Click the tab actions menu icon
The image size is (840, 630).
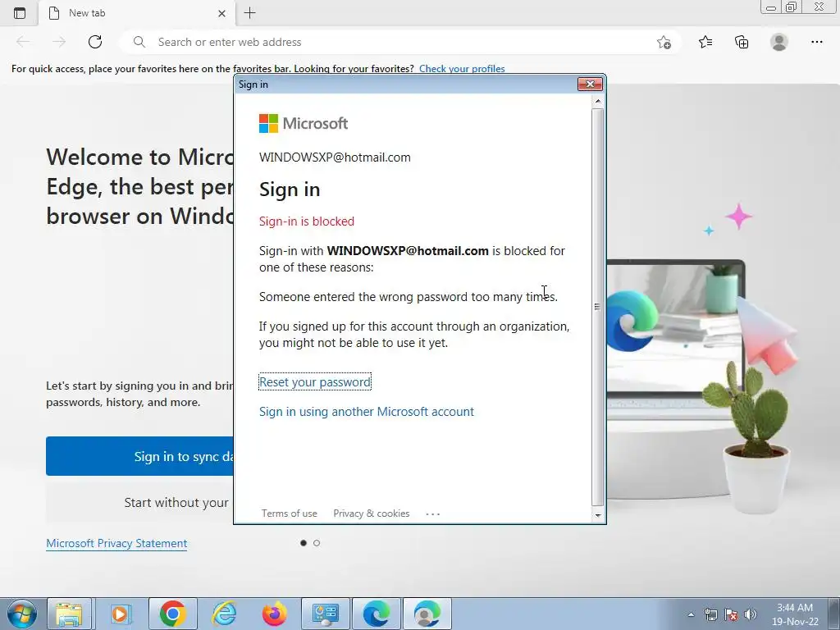(x=20, y=13)
